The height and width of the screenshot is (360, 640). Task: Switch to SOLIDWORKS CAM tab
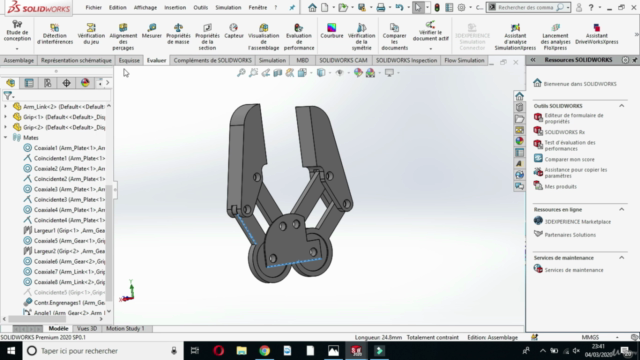point(343,60)
